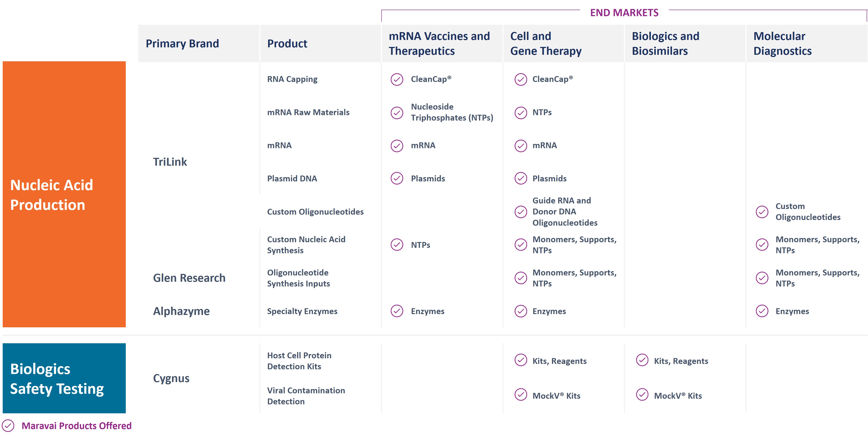The height and width of the screenshot is (438, 868).
Task: Click the TriLink brand name
Action: (x=170, y=162)
